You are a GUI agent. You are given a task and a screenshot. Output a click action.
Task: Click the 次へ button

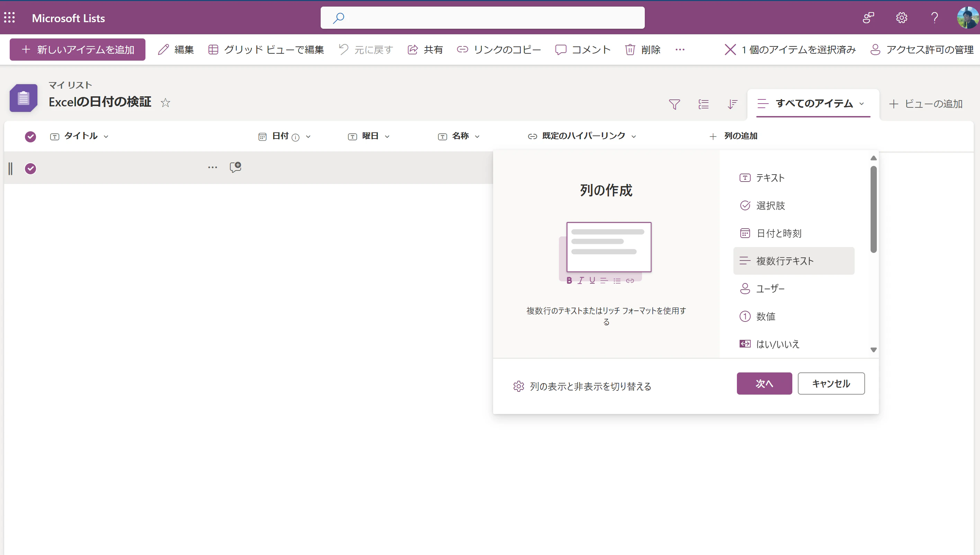coord(764,384)
